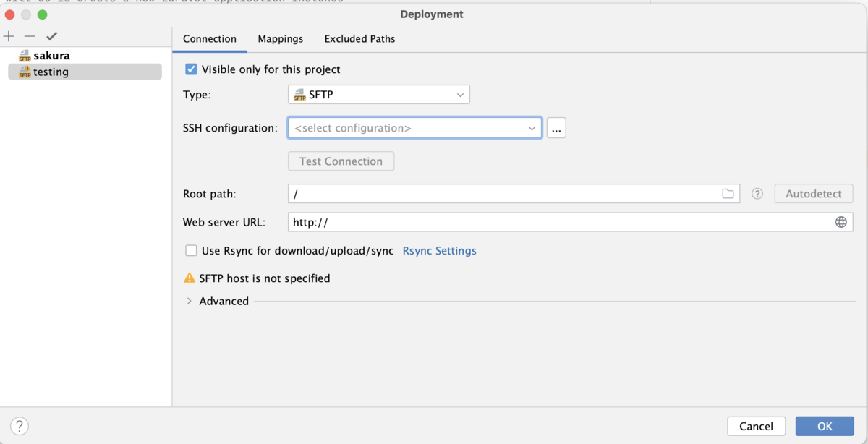Click the Root path help question icon

tap(757, 194)
